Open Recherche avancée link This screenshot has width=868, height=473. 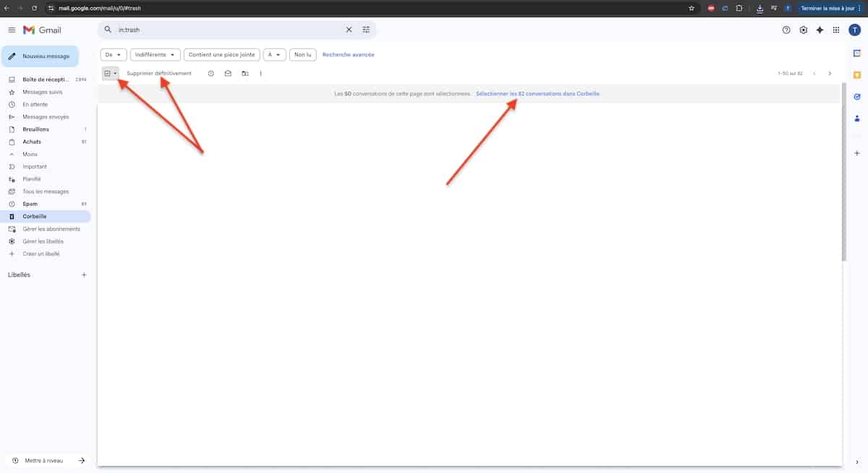pyautogui.click(x=349, y=54)
